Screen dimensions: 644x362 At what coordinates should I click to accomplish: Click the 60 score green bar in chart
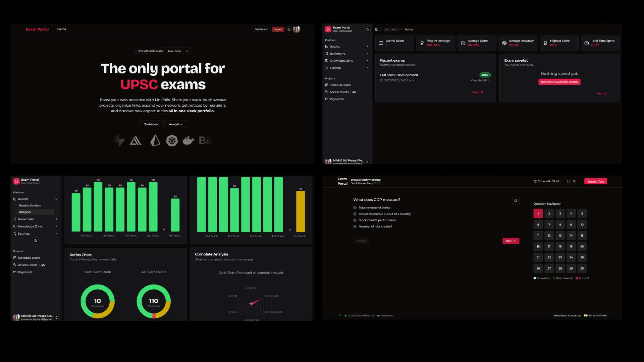click(175, 215)
